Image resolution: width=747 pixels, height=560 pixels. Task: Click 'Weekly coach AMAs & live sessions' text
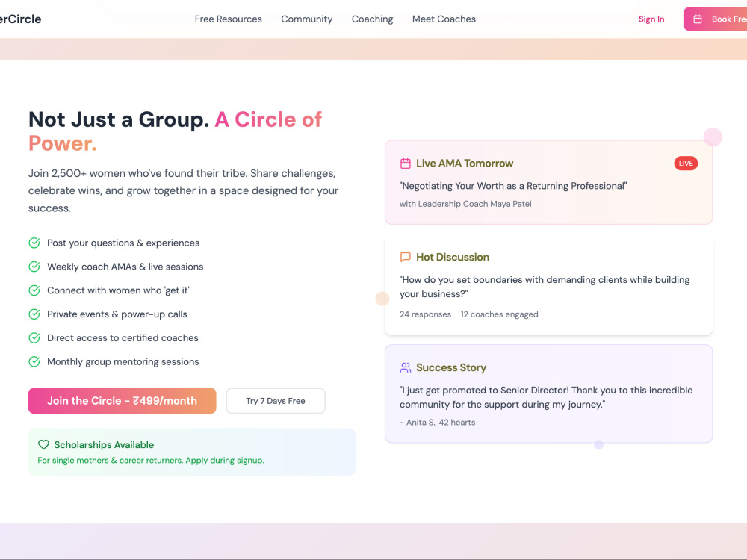tap(125, 267)
